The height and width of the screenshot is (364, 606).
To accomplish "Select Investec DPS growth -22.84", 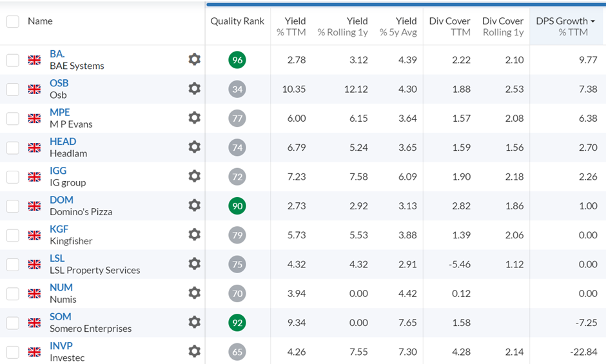I will pyautogui.click(x=583, y=352).
